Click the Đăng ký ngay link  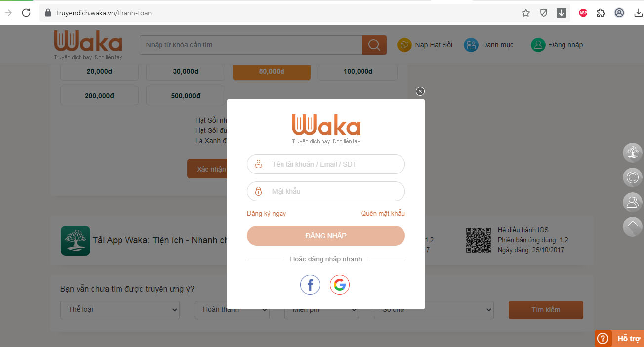pyautogui.click(x=266, y=214)
